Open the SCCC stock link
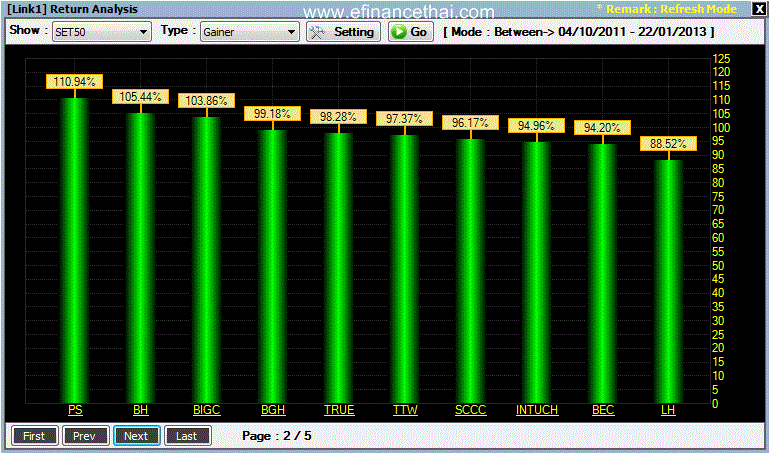Screen dimensions: 770x454 [470, 410]
